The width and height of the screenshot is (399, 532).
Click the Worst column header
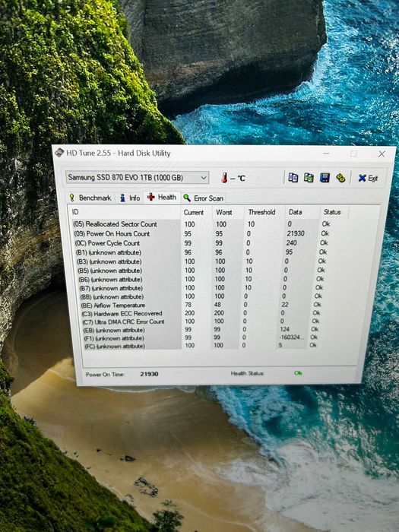228,212
